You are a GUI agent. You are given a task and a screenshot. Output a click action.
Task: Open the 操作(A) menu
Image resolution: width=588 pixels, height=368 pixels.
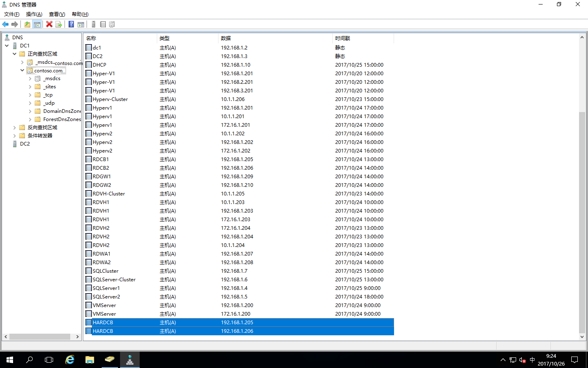coord(34,14)
